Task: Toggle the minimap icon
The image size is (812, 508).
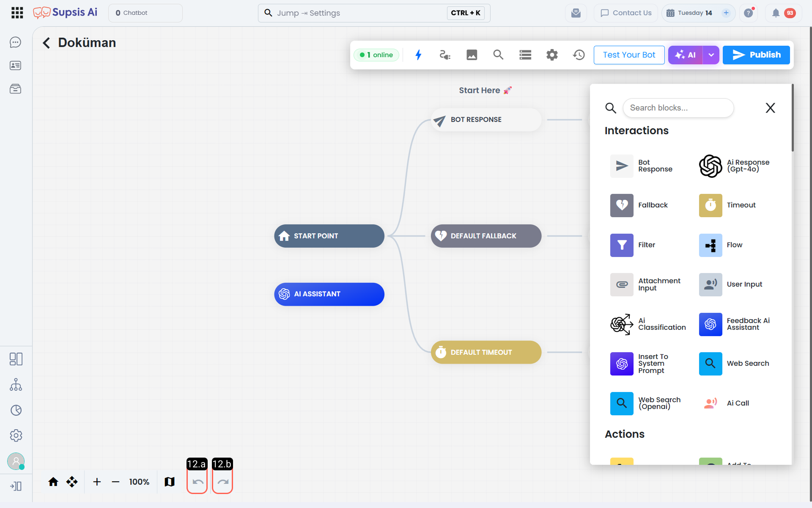Action: pos(170,482)
